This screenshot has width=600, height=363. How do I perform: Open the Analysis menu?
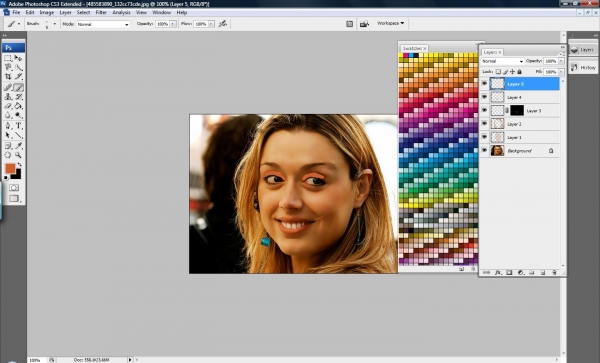click(x=121, y=13)
